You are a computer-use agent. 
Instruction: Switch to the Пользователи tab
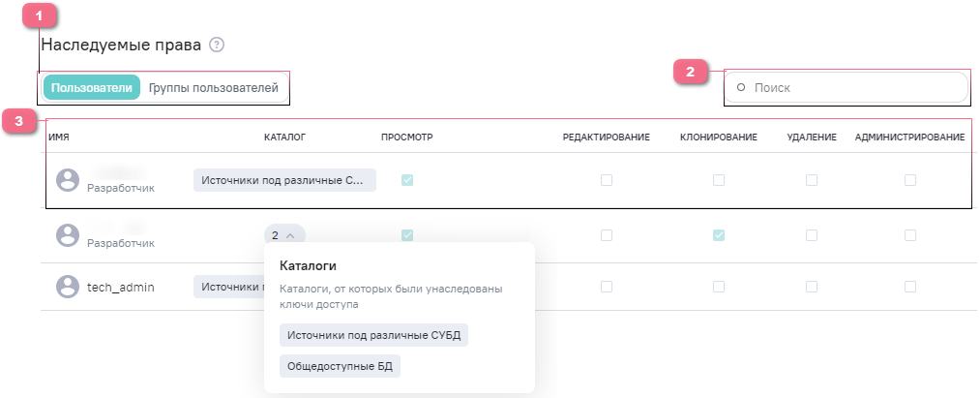pos(92,88)
